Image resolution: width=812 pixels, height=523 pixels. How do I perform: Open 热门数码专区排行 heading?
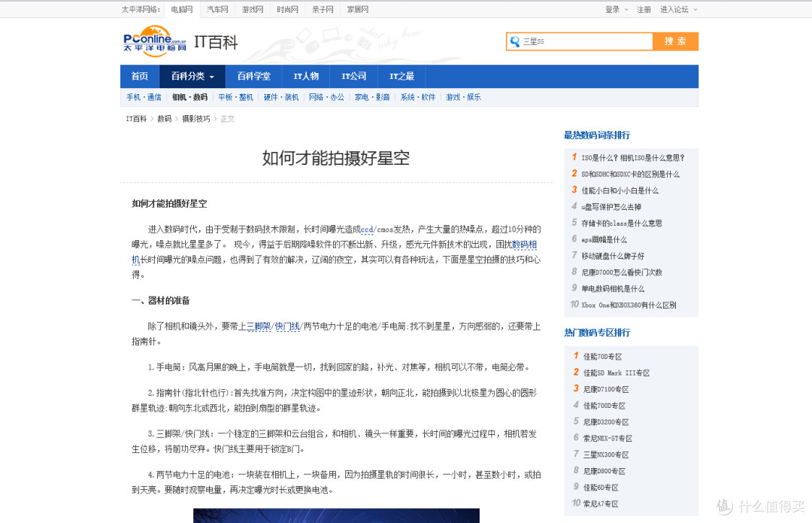(597, 333)
